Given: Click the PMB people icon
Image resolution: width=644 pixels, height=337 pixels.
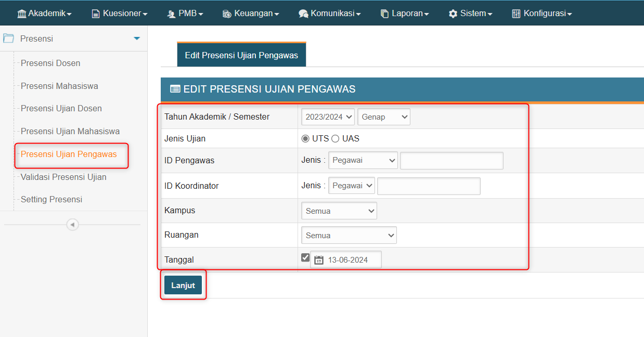Looking at the screenshot, I should tap(171, 14).
